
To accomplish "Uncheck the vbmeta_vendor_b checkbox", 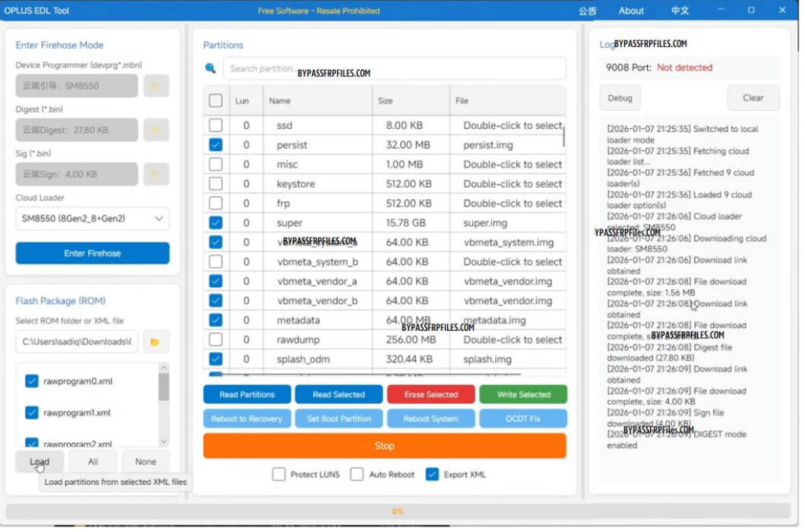I will pyautogui.click(x=215, y=301).
